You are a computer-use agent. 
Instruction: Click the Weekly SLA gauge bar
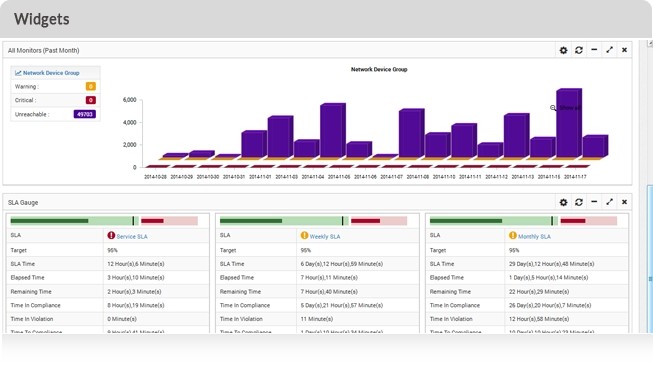point(314,221)
